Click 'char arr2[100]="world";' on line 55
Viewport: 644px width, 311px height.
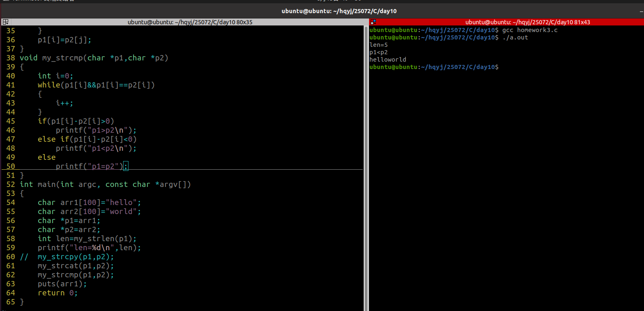coord(89,212)
